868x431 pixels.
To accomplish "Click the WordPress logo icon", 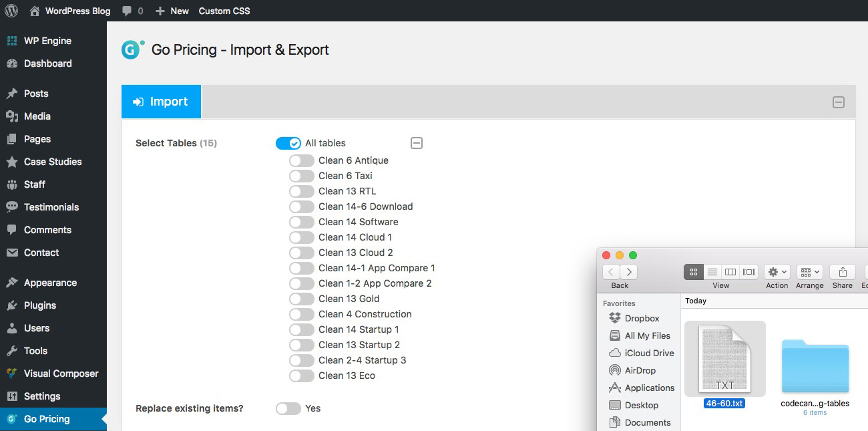I will tap(11, 11).
